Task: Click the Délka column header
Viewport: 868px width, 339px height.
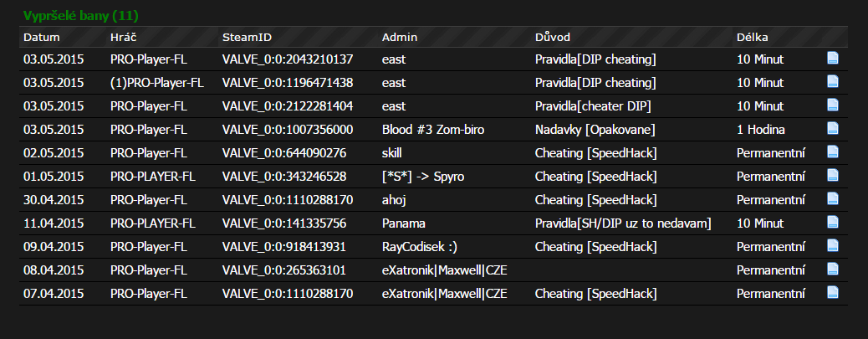Action: point(753,38)
